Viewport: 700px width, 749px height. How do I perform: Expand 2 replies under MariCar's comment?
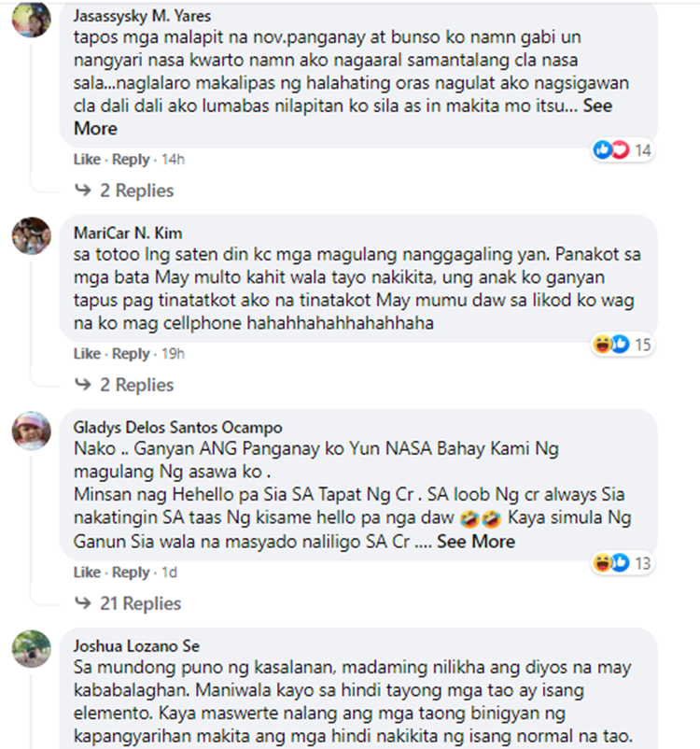click(125, 385)
